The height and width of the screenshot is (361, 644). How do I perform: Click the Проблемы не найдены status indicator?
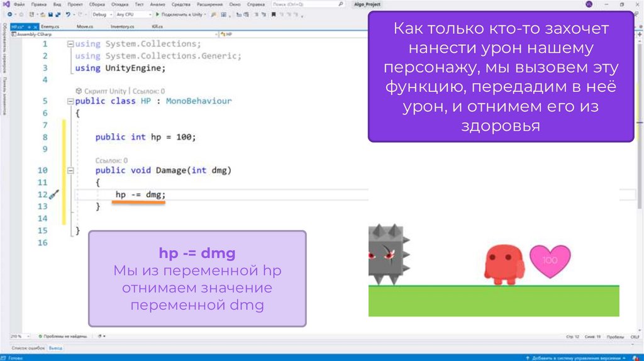click(x=63, y=336)
